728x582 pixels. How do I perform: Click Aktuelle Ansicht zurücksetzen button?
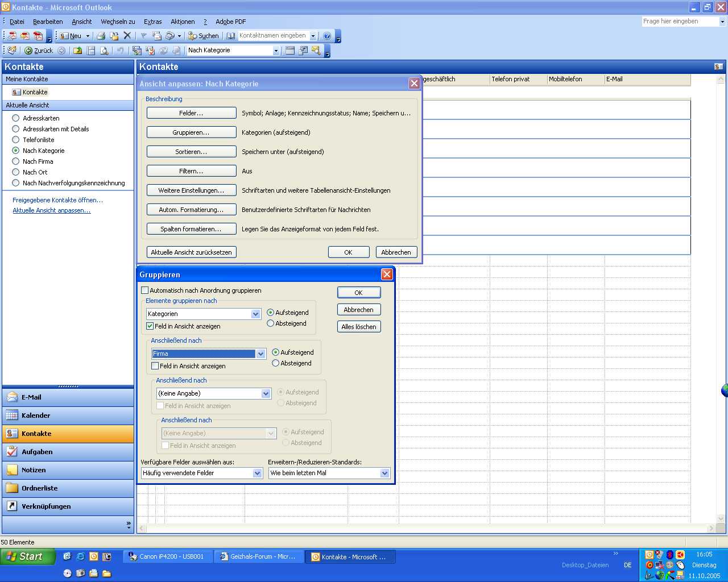192,252
